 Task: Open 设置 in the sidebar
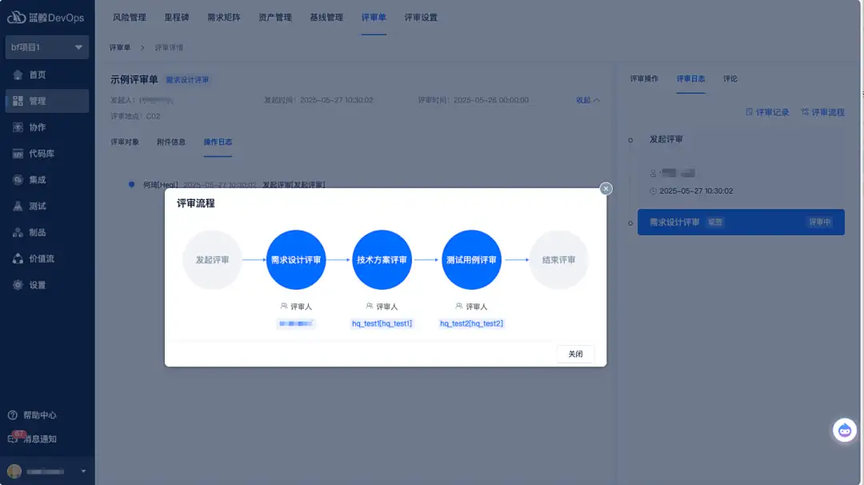tap(47, 285)
